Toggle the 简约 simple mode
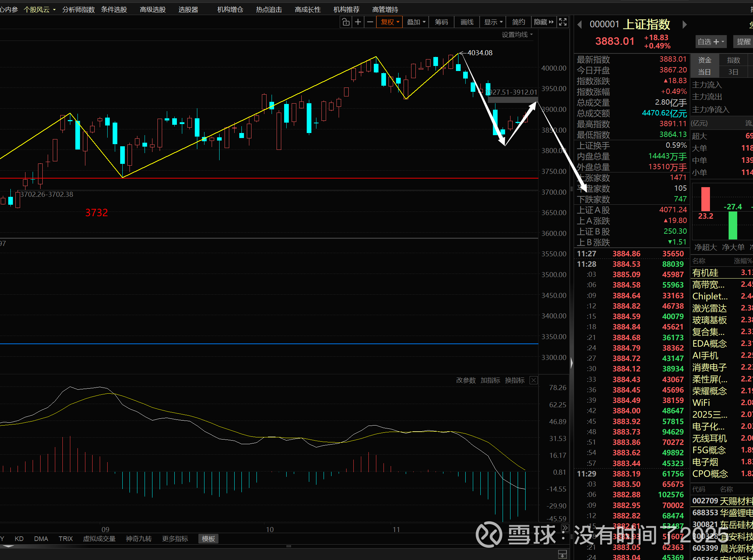Screen dimensions: 753x560 pos(518,22)
